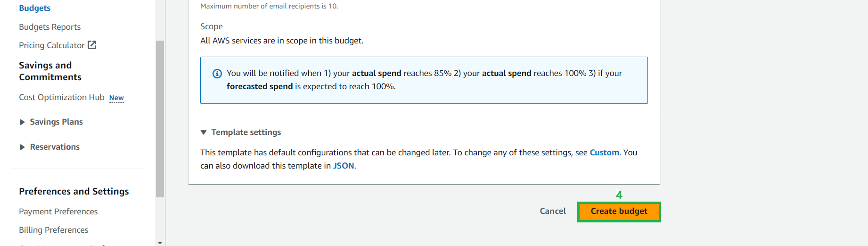Click the Create budget button
Screen dimensions: 868x246
(x=619, y=212)
